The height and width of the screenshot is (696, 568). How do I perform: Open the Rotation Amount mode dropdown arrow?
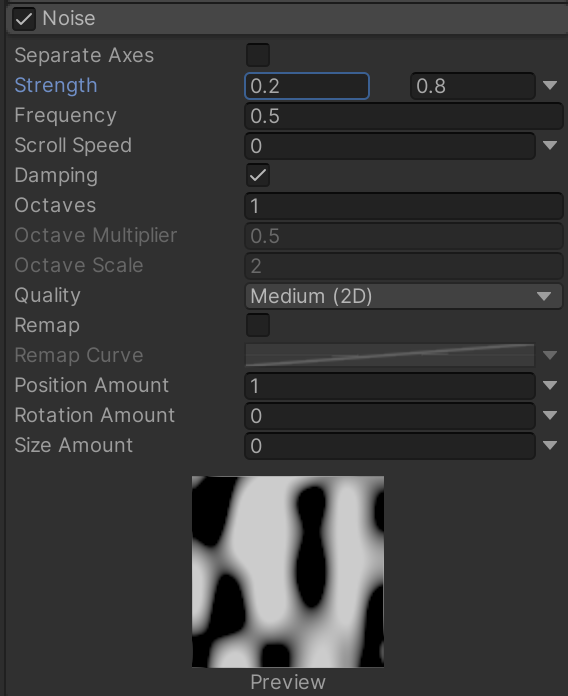tap(550, 415)
